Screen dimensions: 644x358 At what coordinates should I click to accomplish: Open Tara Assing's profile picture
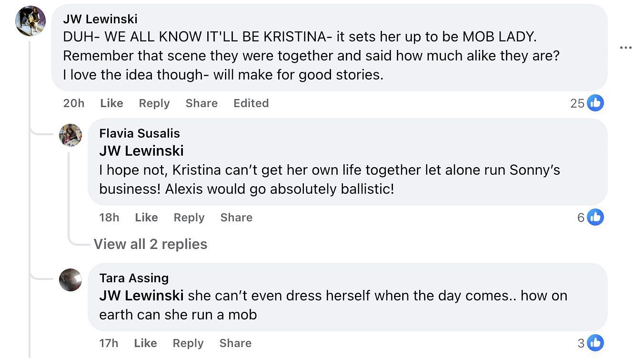tap(70, 279)
